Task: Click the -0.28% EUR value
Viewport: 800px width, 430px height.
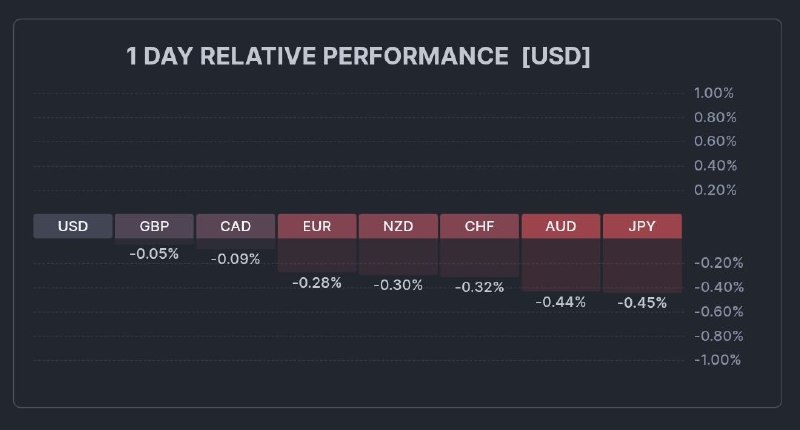Action: (x=317, y=283)
